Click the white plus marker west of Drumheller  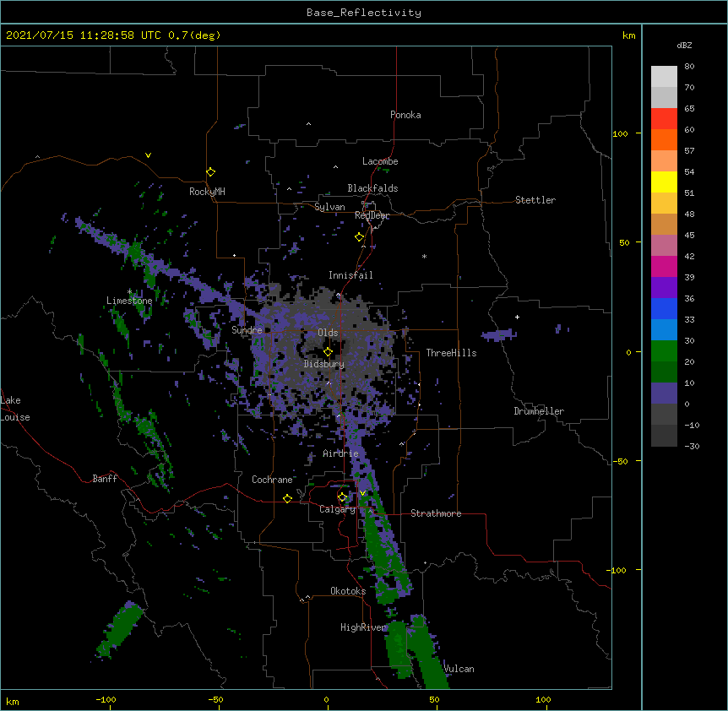(517, 317)
